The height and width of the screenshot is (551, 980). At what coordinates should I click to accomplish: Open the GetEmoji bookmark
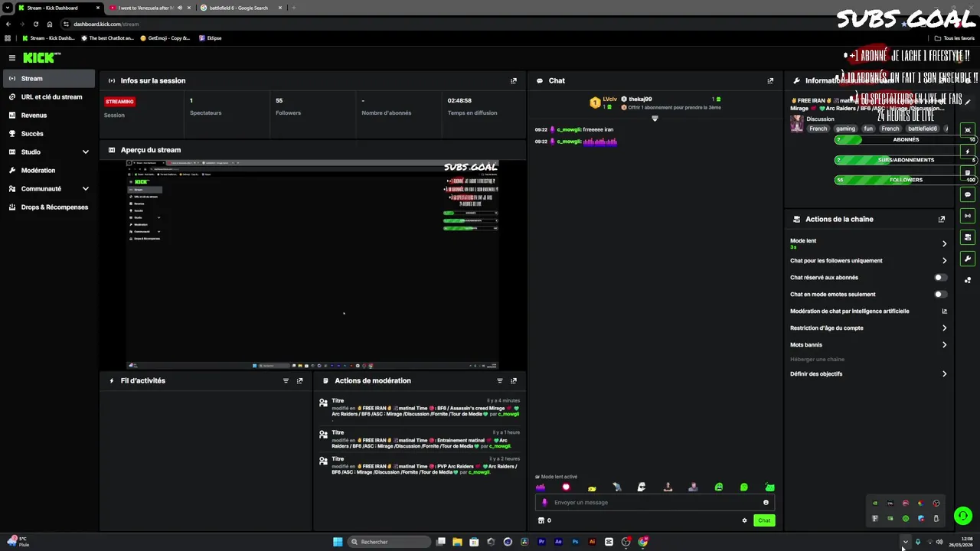(x=165, y=37)
